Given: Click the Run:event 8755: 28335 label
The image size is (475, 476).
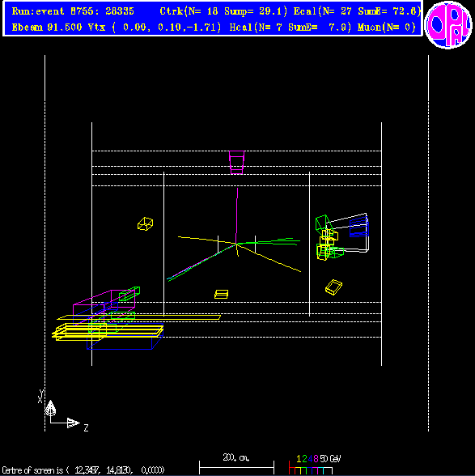Looking at the screenshot, I should pyautogui.click(x=73, y=11).
